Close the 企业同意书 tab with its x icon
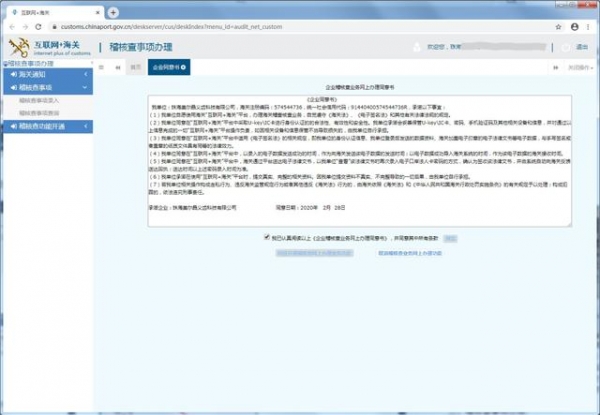The image size is (600, 415). tap(184, 67)
